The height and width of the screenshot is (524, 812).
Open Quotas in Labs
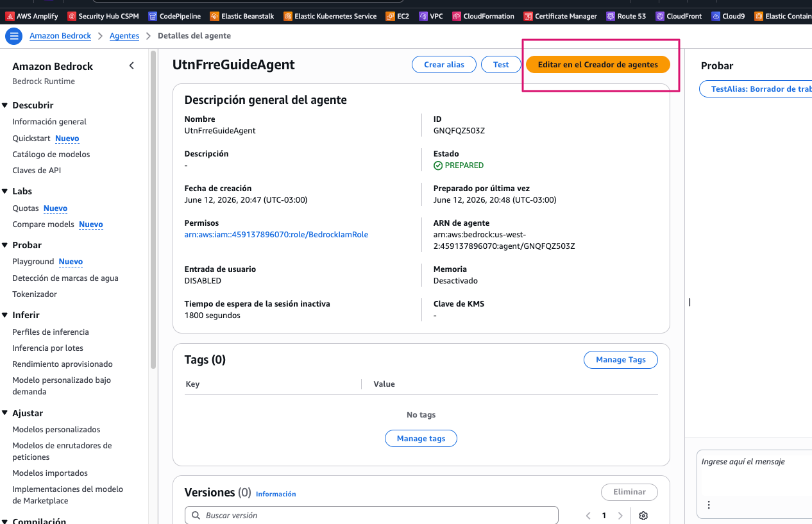(x=26, y=208)
